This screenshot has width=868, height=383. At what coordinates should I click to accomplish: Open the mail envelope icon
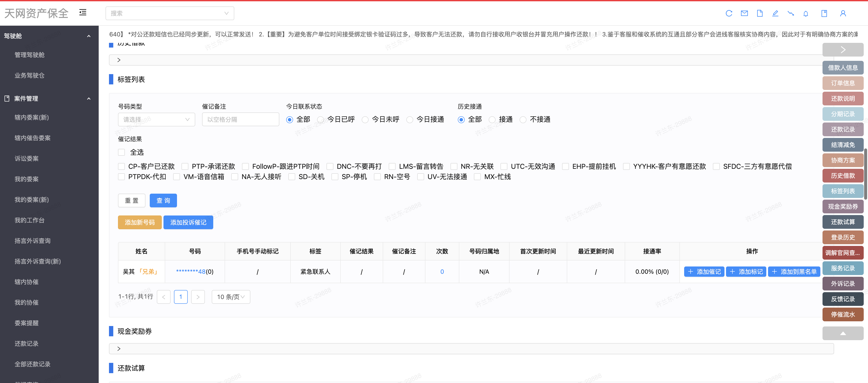(x=744, y=13)
